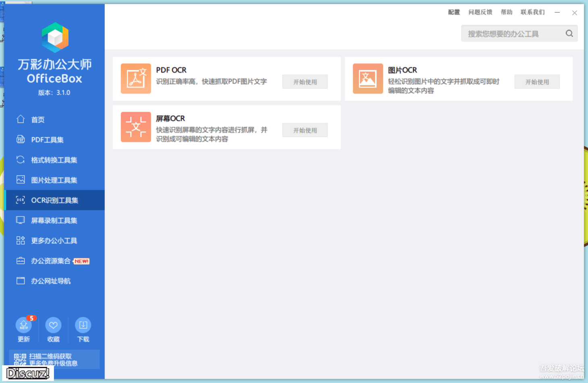Click the QR code icon at bottom
The image size is (588, 383).
(x=20, y=360)
